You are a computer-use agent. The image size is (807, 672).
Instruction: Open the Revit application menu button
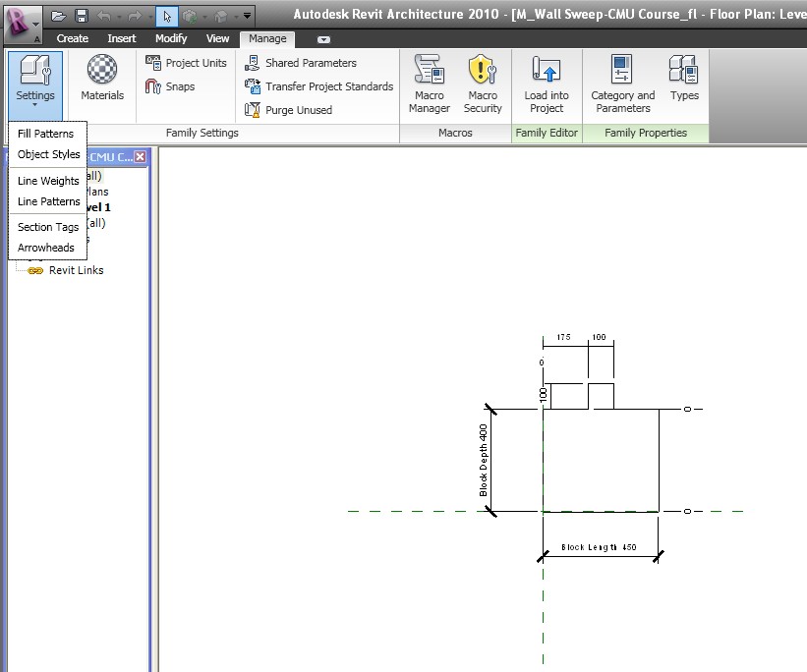pos(22,20)
